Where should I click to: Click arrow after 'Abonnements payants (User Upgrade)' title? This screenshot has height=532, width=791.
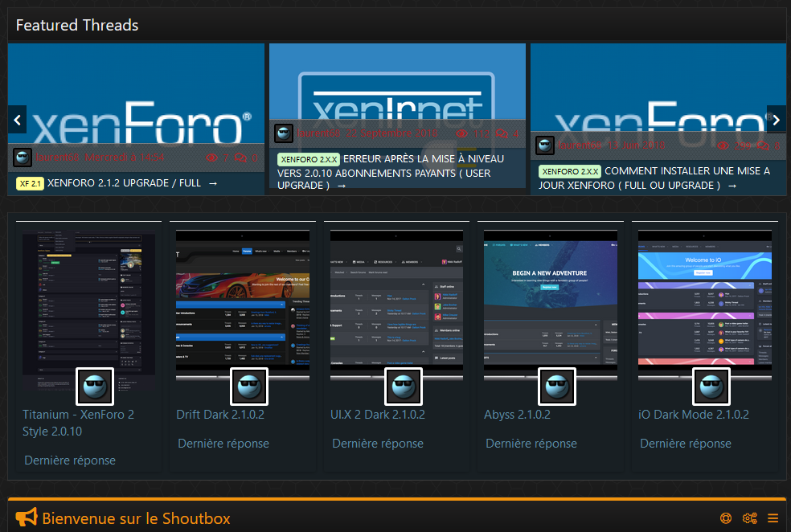click(342, 186)
